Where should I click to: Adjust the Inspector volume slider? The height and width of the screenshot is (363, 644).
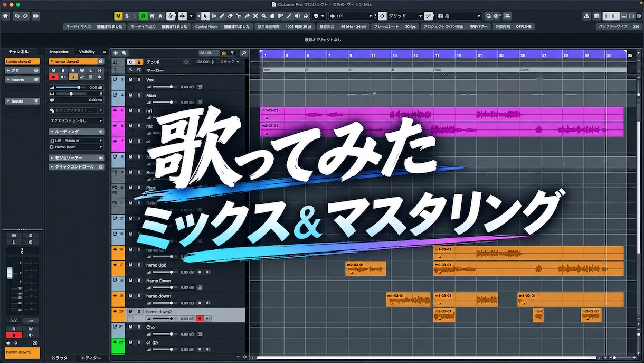tap(71, 87)
